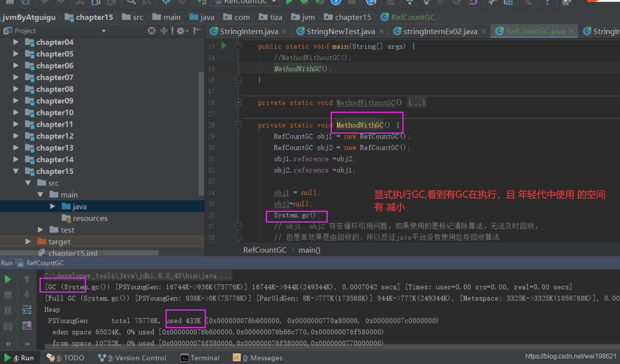Screen dimensions: 620x364
Task: Close the StringNewTest.java tab
Action: point(381,31)
